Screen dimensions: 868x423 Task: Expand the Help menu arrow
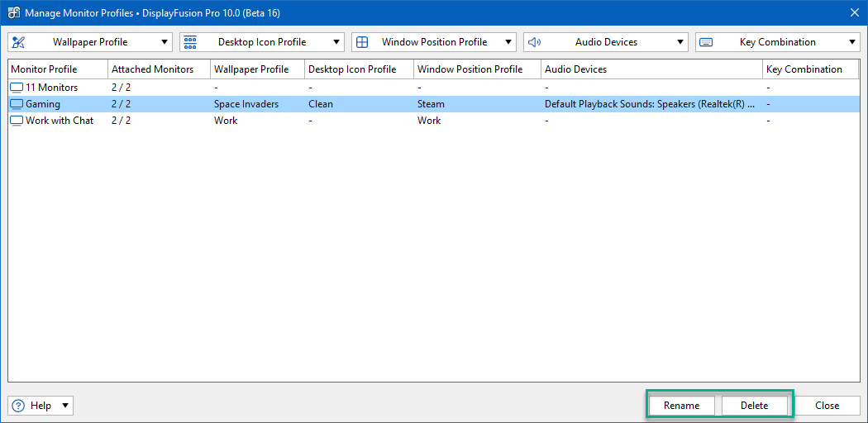64,406
